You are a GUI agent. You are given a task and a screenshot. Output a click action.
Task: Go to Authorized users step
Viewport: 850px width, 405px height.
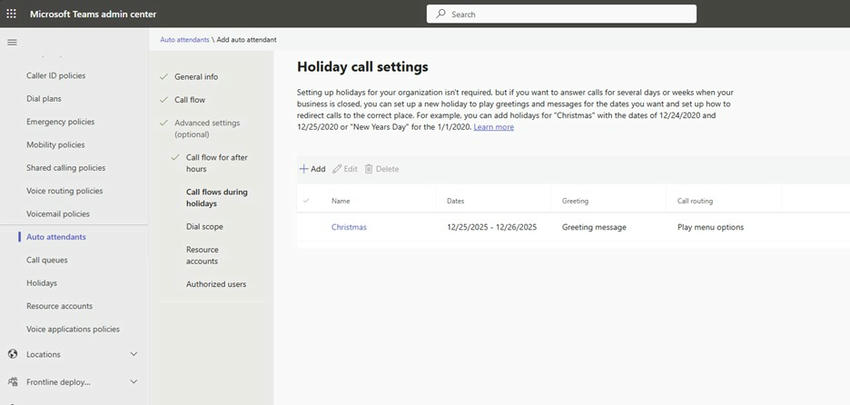point(216,284)
